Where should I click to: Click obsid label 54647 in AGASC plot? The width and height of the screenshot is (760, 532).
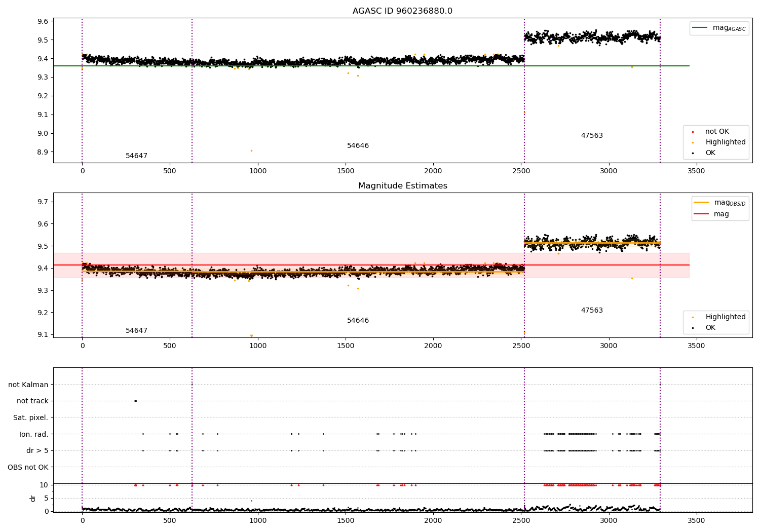136,156
